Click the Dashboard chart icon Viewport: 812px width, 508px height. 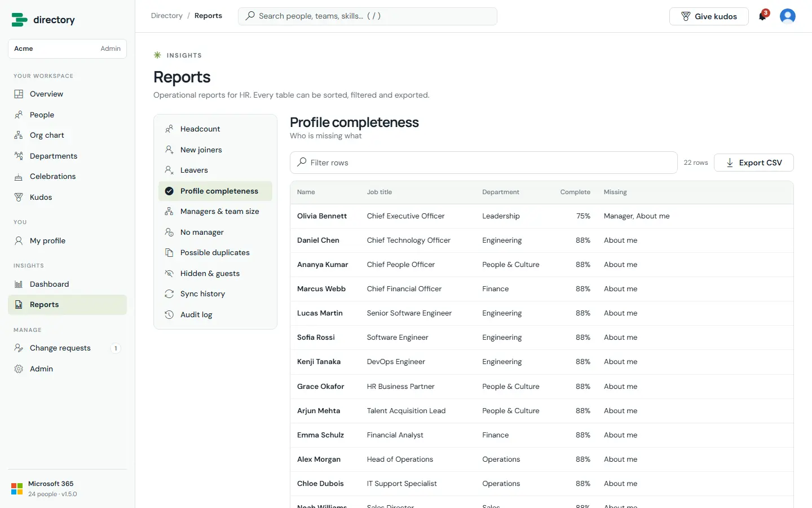tap(19, 284)
